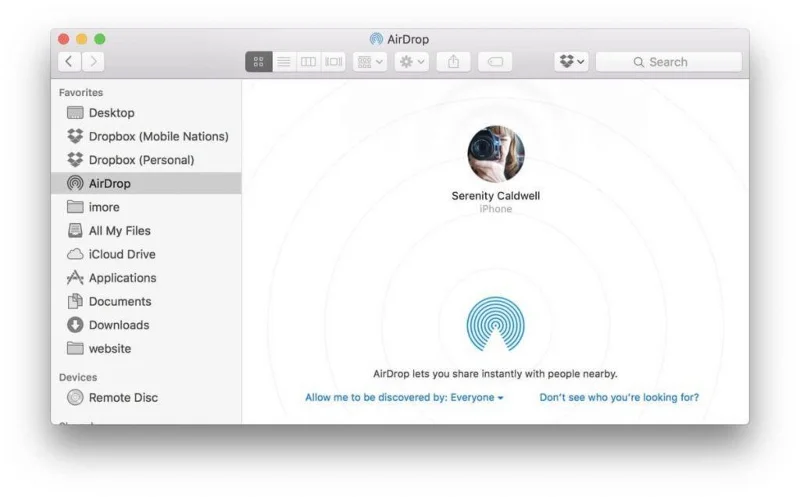The image size is (800, 497).
Task: Switch to Cover Flow view
Action: [x=334, y=62]
